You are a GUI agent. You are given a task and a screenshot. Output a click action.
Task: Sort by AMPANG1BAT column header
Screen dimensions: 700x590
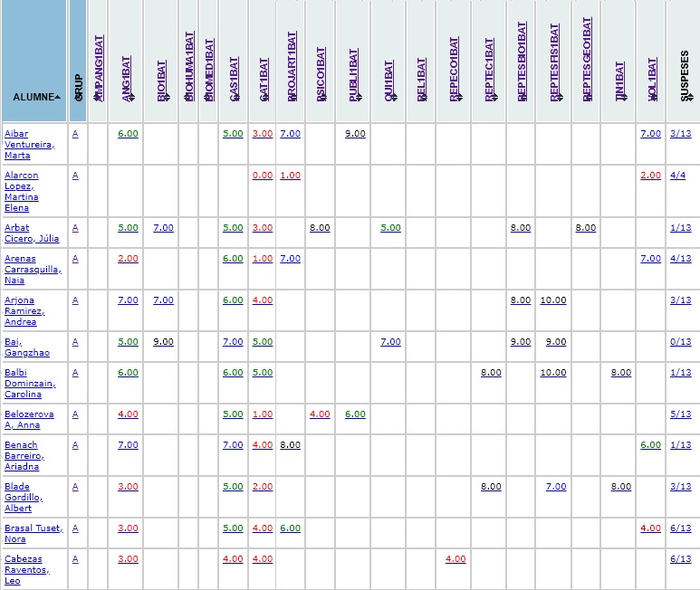(x=99, y=69)
